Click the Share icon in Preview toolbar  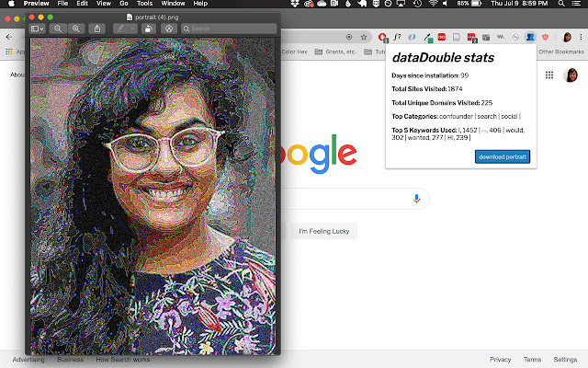(x=97, y=29)
